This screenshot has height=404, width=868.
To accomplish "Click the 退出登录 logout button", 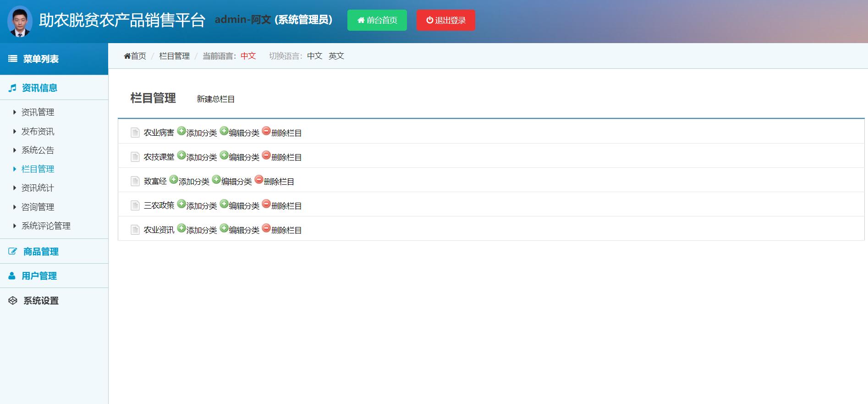I will point(446,20).
